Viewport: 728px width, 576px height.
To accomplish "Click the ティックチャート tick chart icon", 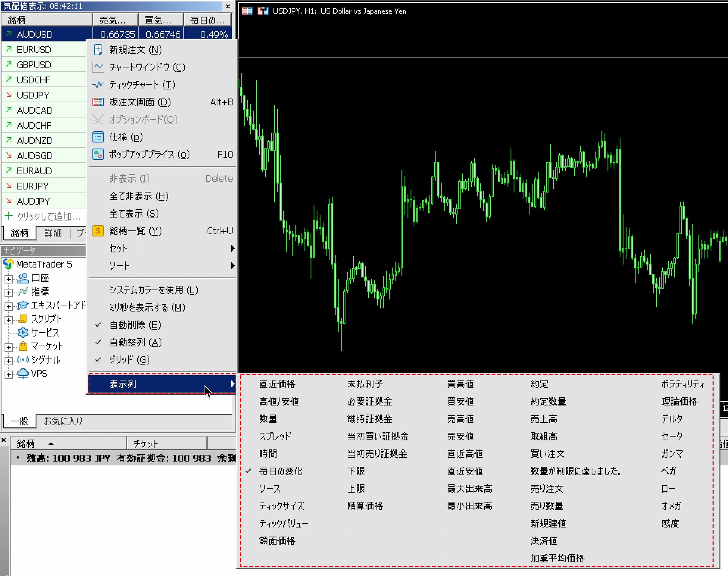I will (x=98, y=85).
